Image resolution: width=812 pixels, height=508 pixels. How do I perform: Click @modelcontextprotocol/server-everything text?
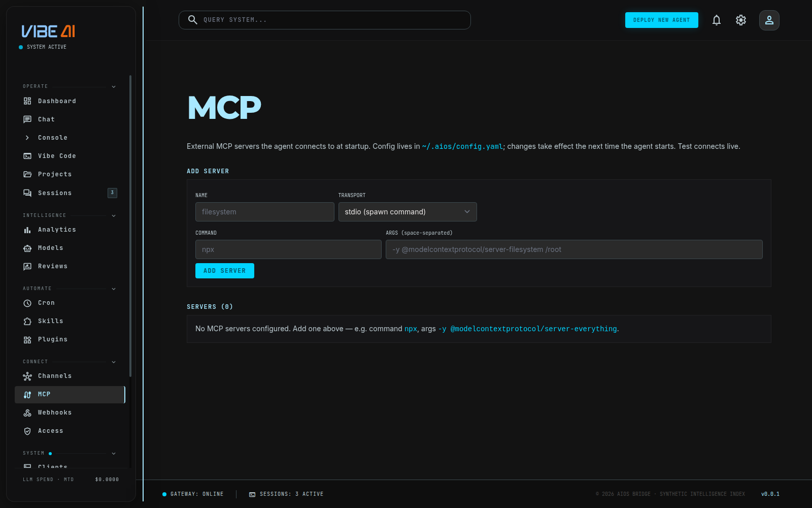[534, 329]
